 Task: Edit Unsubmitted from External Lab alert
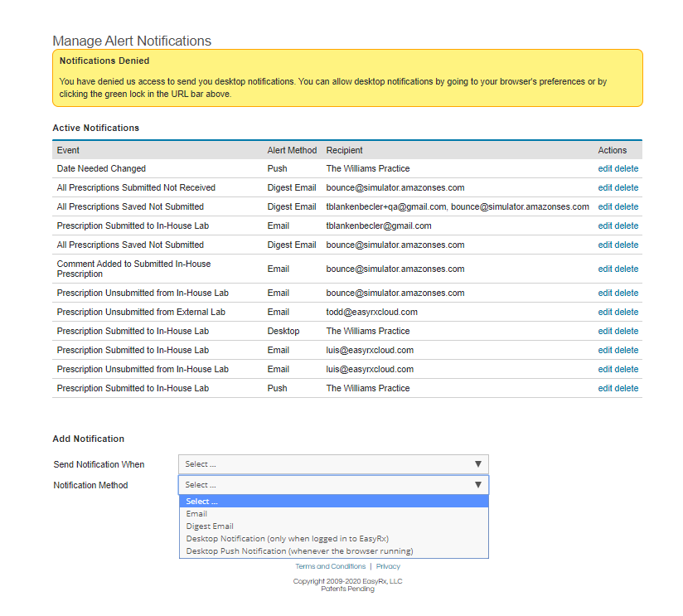604,312
